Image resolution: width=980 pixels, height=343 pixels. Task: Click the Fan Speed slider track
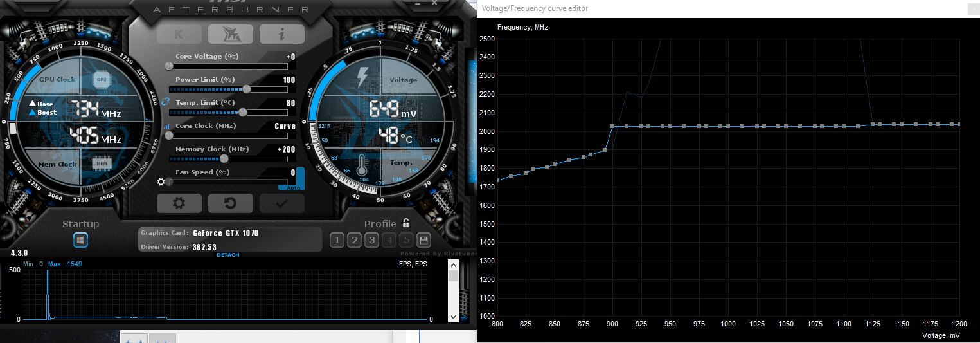point(228,181)
